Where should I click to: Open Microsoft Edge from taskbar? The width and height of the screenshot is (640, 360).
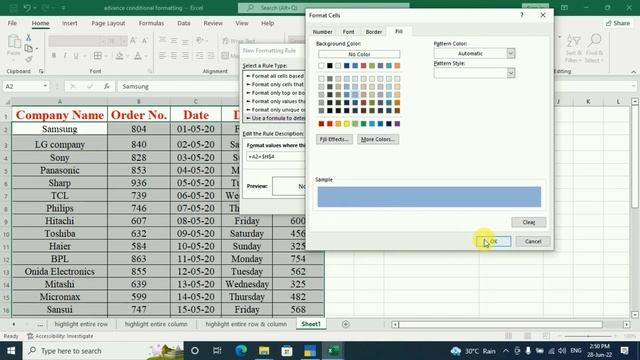coord(241,351)
